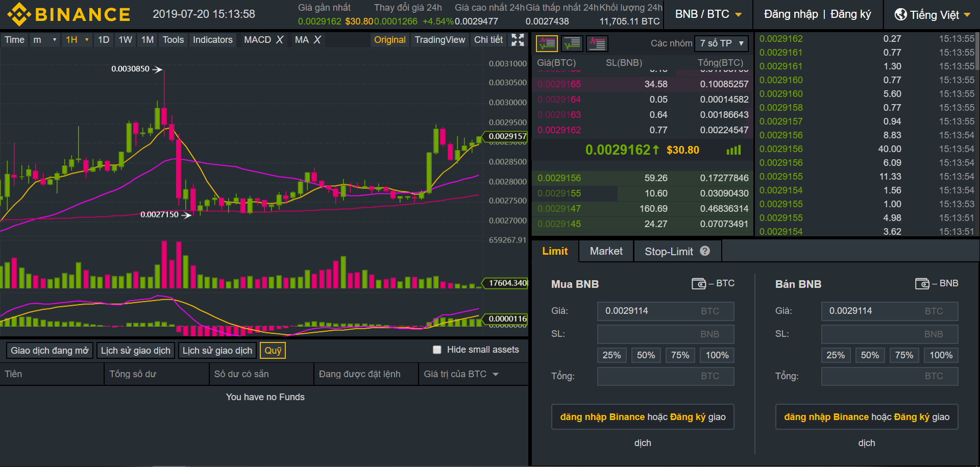
Task: Click 25% button in Bán BNB
Action: [836, 355]
